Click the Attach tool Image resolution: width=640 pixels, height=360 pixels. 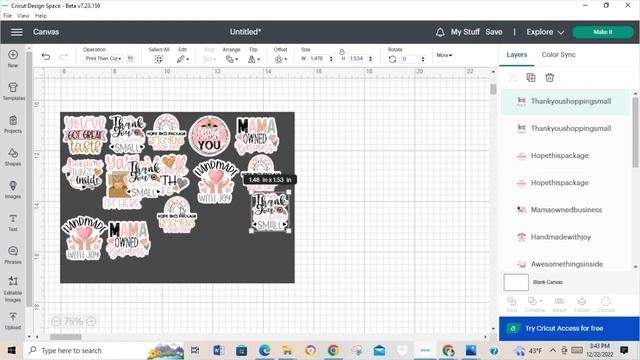click(559, 304)
